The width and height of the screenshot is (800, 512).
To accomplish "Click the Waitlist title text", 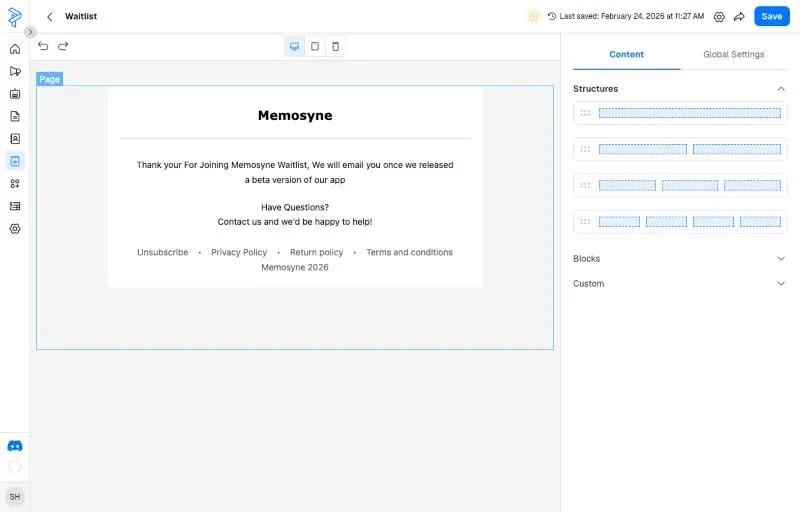I will (x=81, y=16).
